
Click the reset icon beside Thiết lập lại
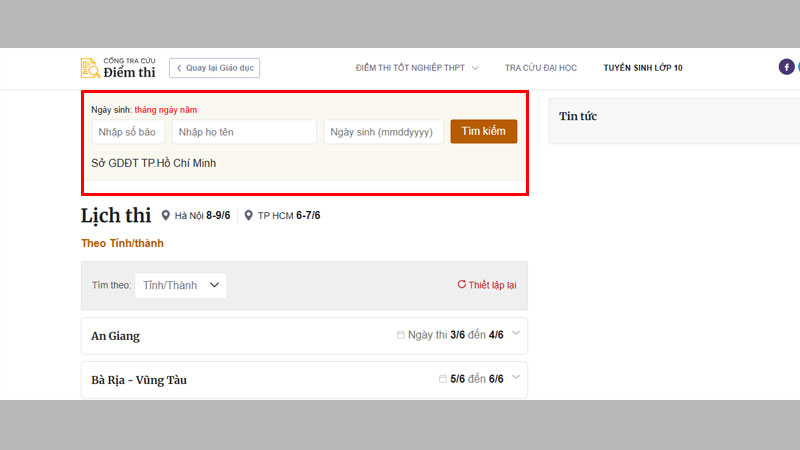462,284
